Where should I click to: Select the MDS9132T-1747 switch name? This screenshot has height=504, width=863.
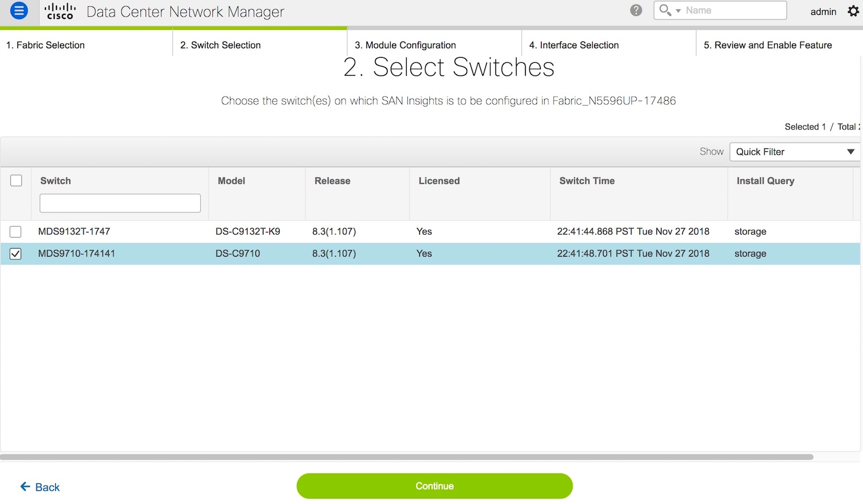pos(74,231)
